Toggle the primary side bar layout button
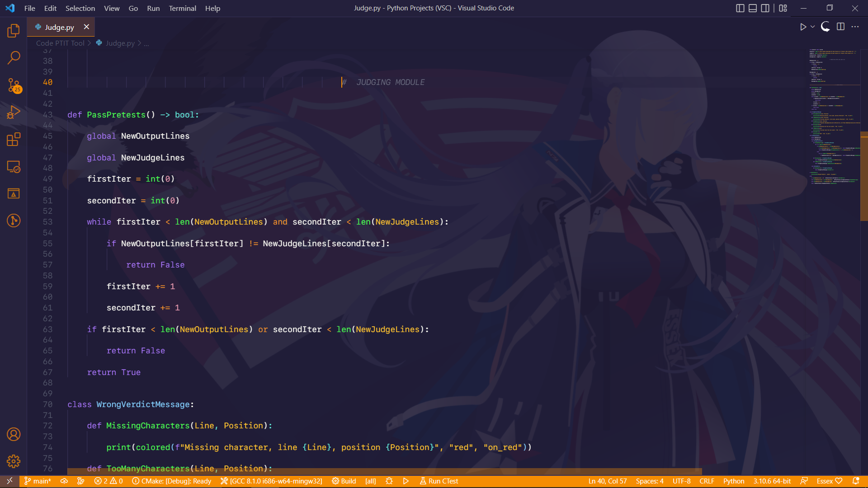The image size is (868, 488). click(x=740, y=8)
